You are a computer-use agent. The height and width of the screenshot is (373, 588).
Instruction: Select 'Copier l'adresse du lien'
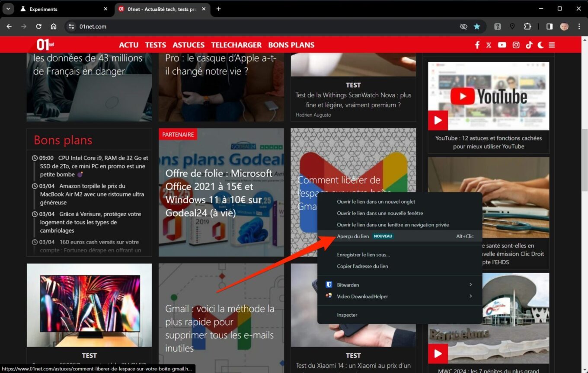pyautogui.click(x=399, y=266)
